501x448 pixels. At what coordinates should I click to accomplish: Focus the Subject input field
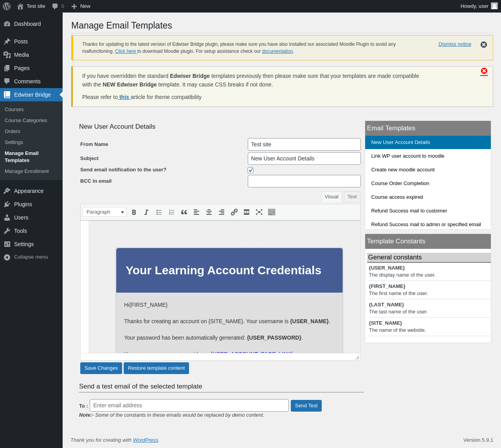click(x=304, y=158)
